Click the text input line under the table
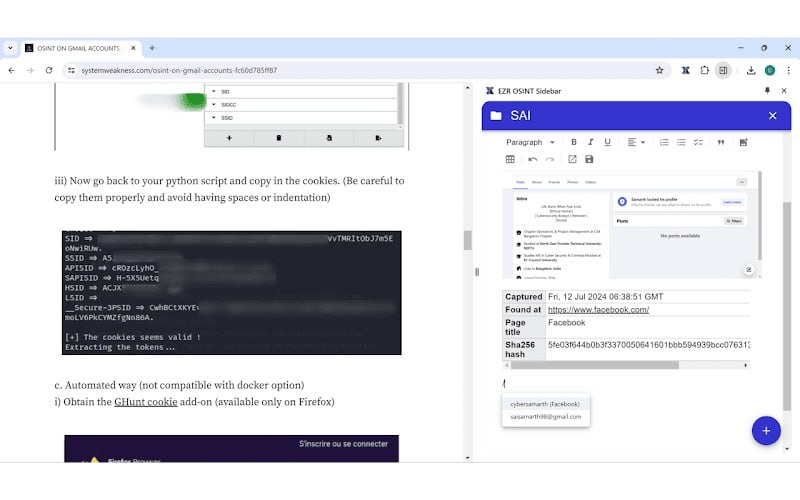The width and height of the screenshot is (800, 500). [x=627, y=383]
